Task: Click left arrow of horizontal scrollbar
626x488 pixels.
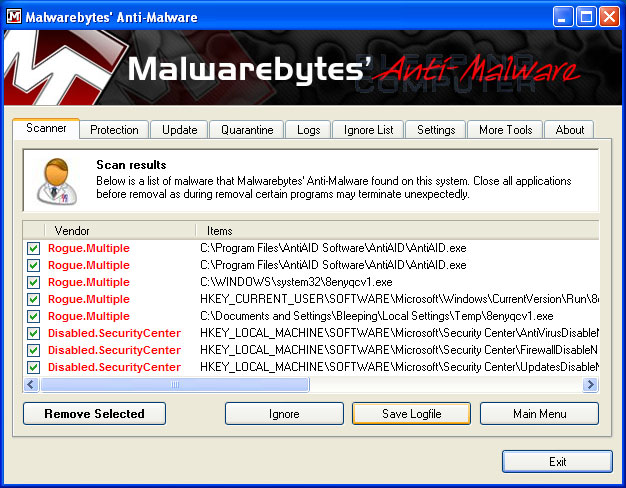Action: [x=31, y=385]
